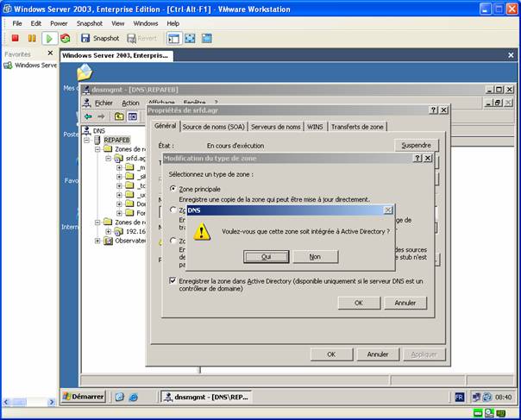Image resolution: width=521 pixels, height=420 pixels.
Task: Confirm Active Directory integration with Oui
Action: click(267, 256)
